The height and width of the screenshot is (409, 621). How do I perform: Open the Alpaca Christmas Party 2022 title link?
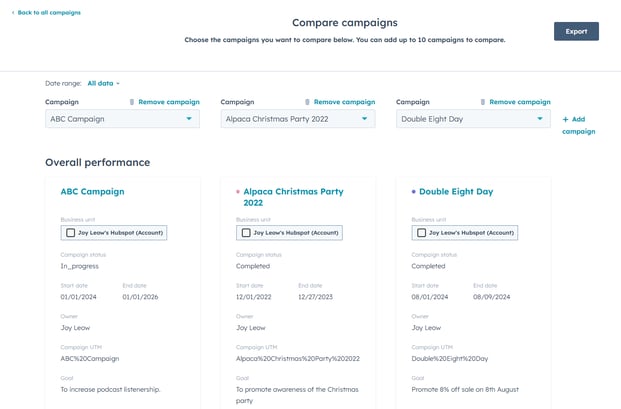(293, 197)
